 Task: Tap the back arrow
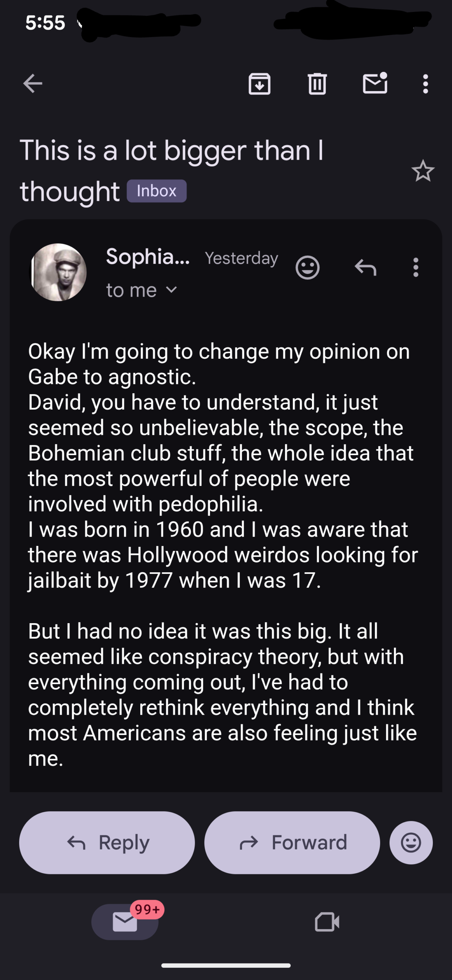click(33, 83)
